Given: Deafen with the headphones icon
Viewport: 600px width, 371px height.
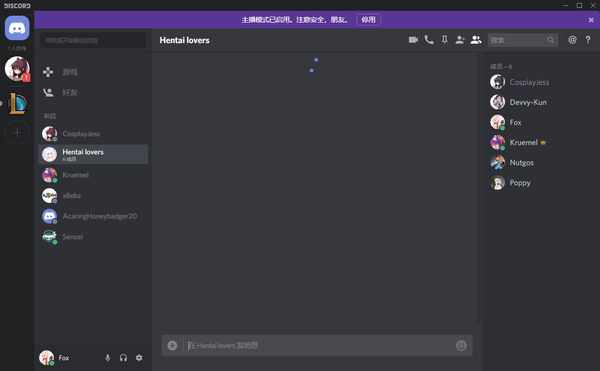Looking at the screenshot, I should (x=123, y=358).
